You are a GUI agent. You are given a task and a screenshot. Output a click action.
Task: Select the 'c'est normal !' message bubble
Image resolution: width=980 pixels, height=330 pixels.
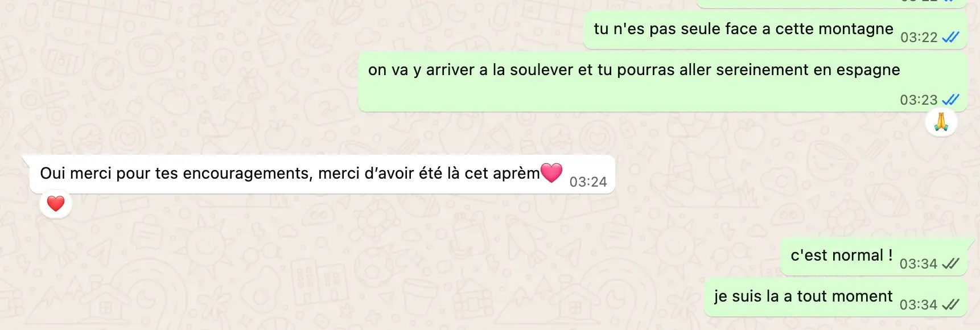tap(874, 257)
